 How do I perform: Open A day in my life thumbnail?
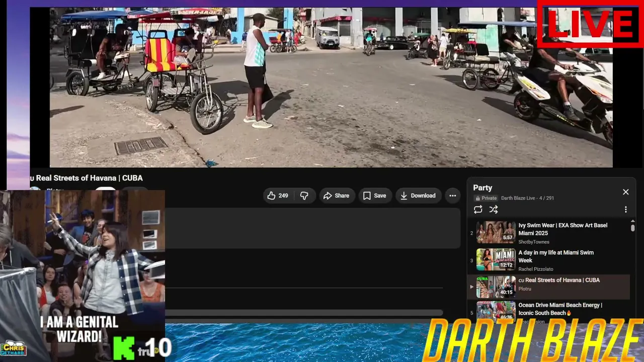496,260
